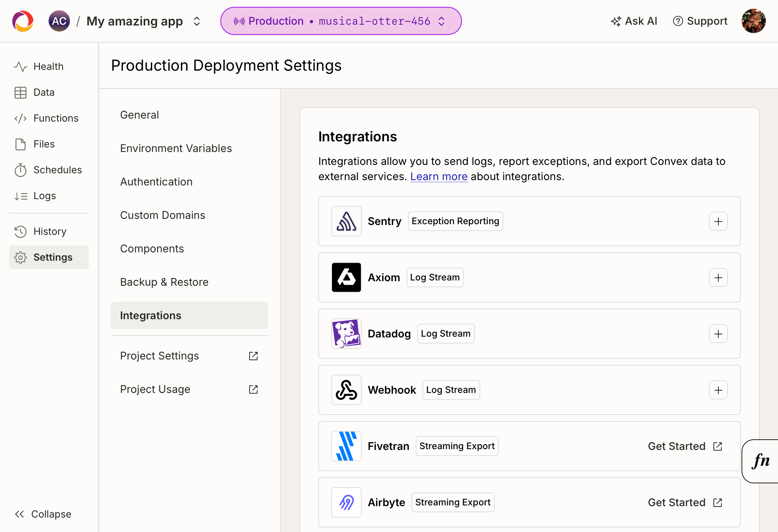This screenshot has width=778, height=532.
Task: Open Authentication settings
Action: point(190,182)
